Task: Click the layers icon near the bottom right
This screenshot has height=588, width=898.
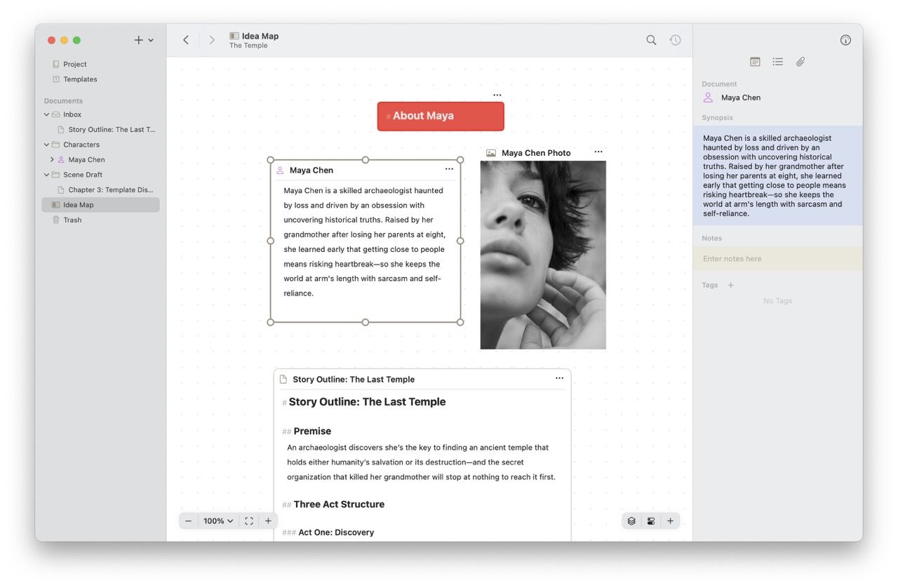Action: [630, 521]
